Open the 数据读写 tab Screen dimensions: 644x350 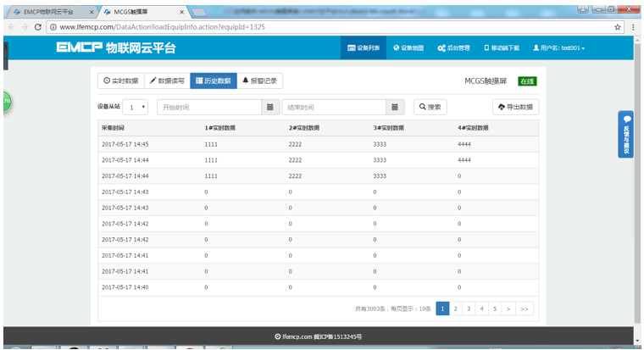point(165,81)
